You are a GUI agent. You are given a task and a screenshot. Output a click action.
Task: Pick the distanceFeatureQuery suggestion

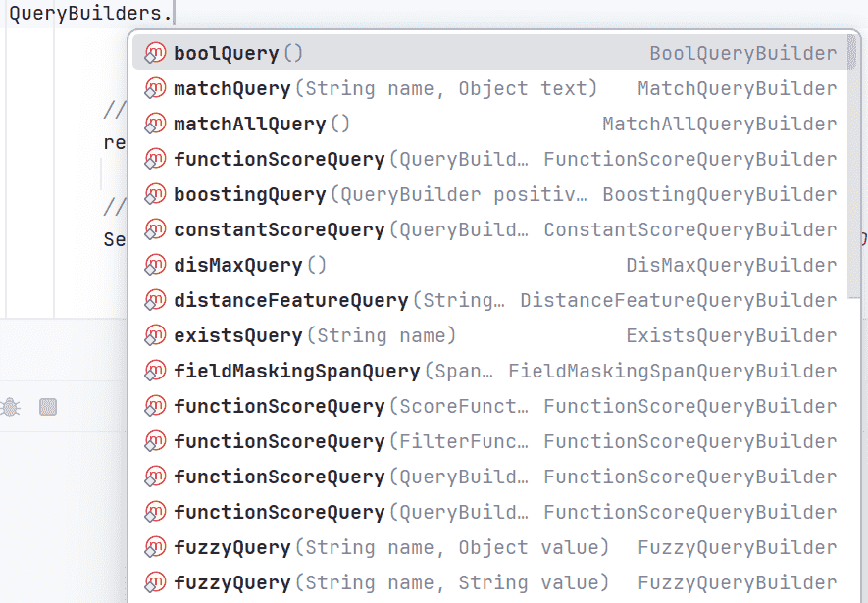pyautogui.click(x=290, y=301)
